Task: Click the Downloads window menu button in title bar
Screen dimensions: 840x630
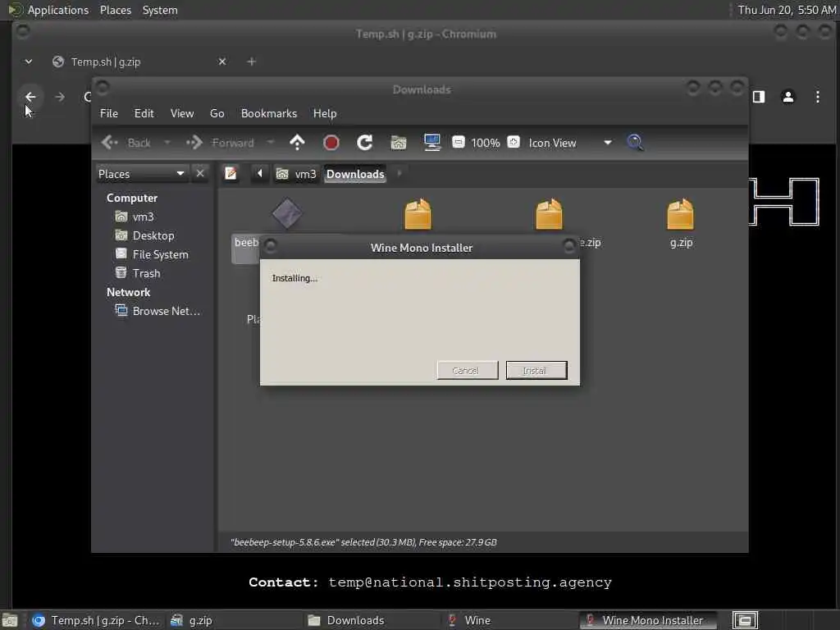Action: 103,87
